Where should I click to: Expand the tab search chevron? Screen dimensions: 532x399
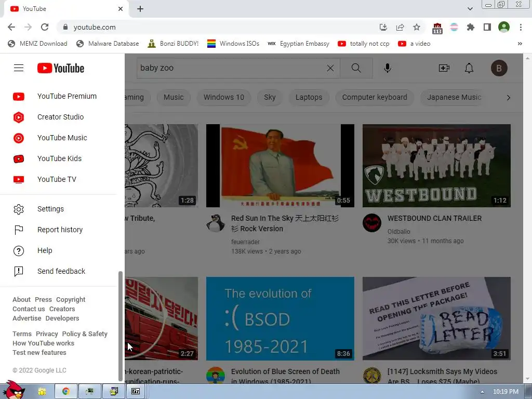[x=470, y=9]
